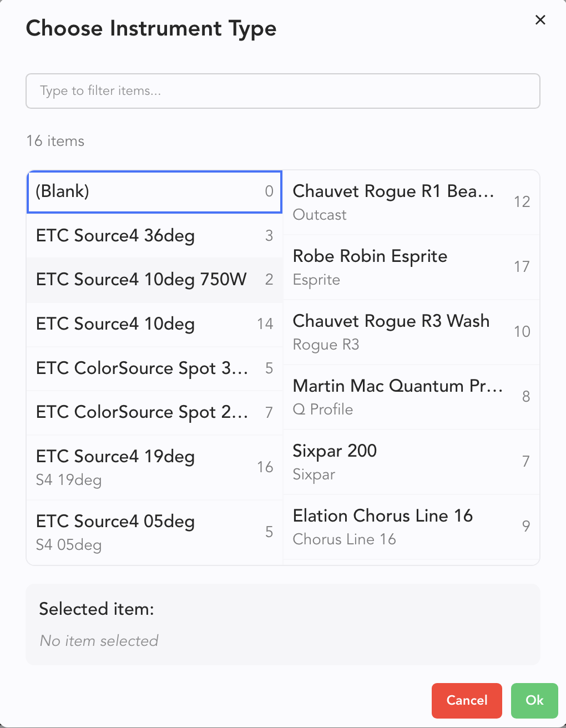Select the (Blank) instrument entry

pos(154,192)
